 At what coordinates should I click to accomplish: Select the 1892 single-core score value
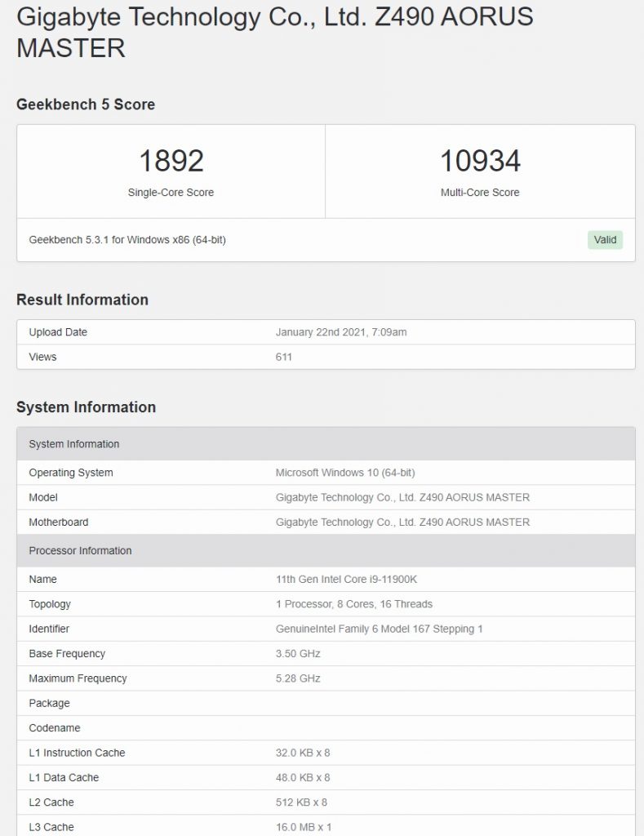coord(171,161)
